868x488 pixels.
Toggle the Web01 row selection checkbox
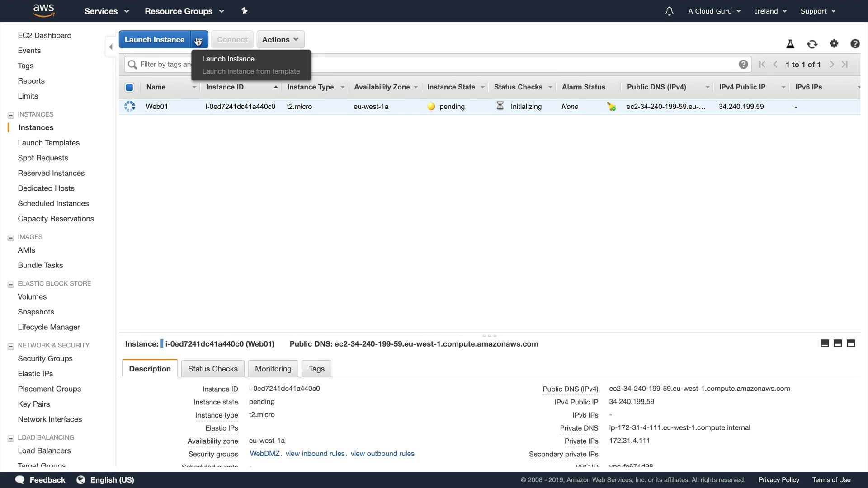130,107
